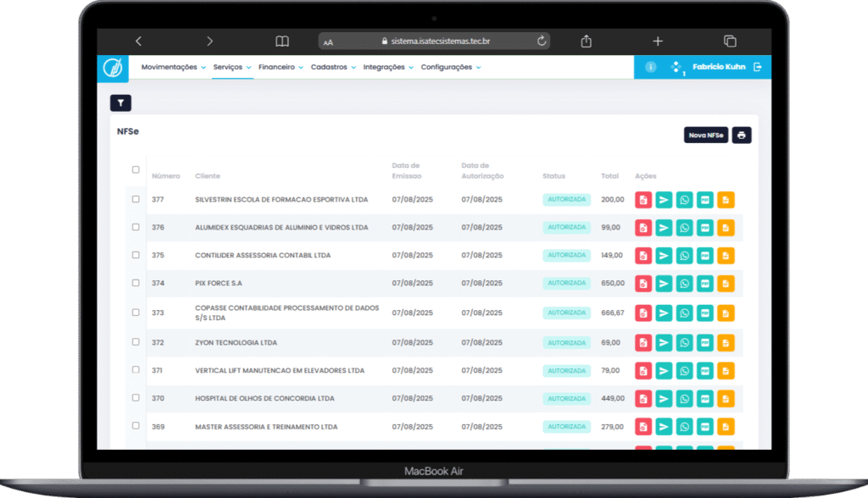Click the Nova NFSe button

[x=705, y=136]
